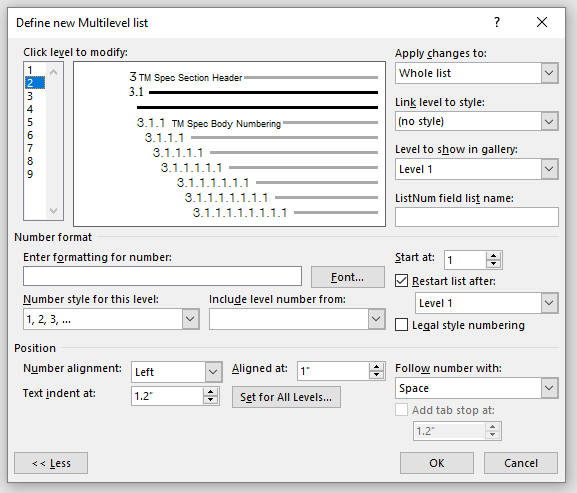Close the Define new Multilevel list dialog
This screenshot has height=493, width=577.
point(542,22)
